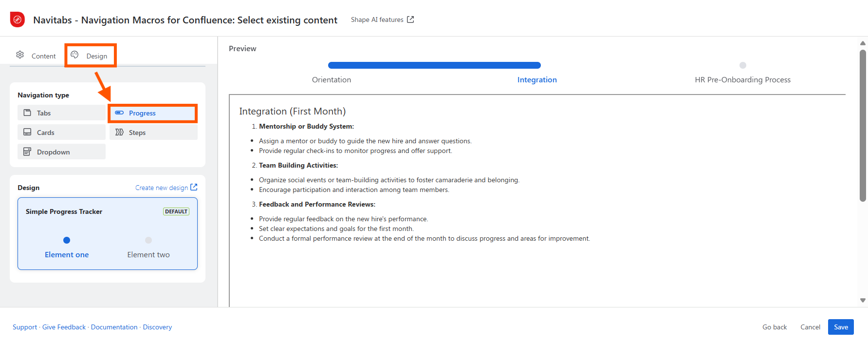Click the Go back button
The width and height of the screenshot is (868, 344).
pos(775,327)
